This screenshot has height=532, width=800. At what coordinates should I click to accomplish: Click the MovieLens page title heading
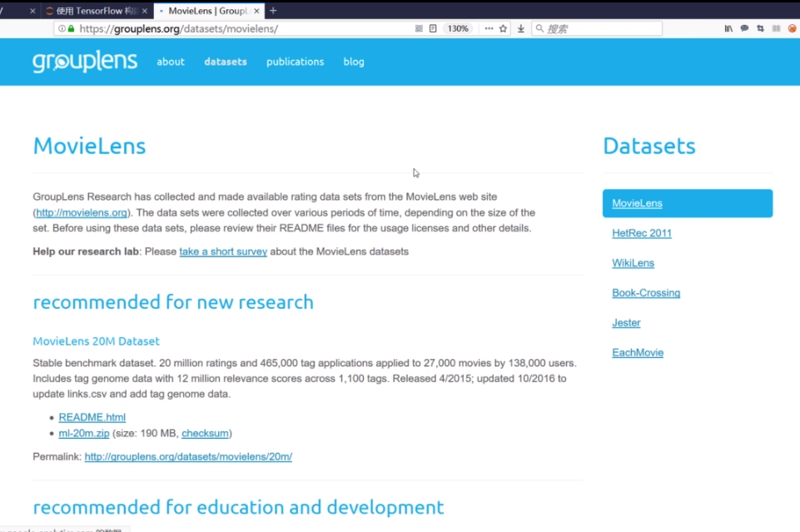(x=89, y=146)
